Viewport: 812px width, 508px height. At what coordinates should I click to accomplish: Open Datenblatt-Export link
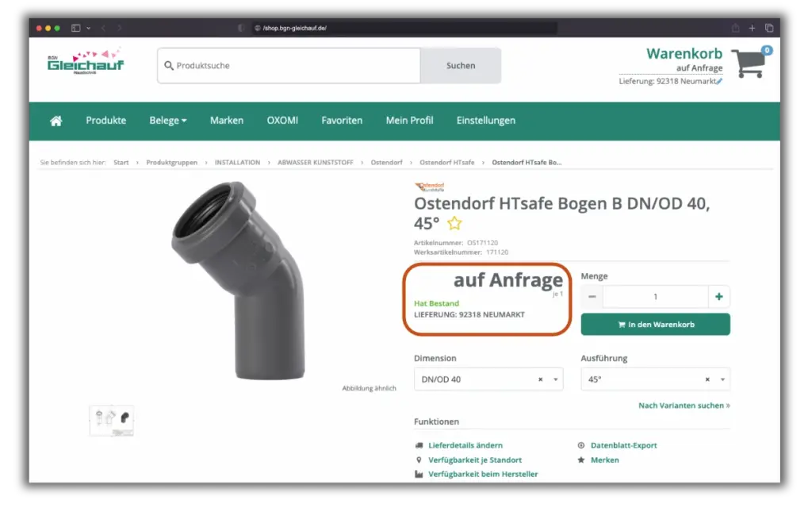pos(623,445)
